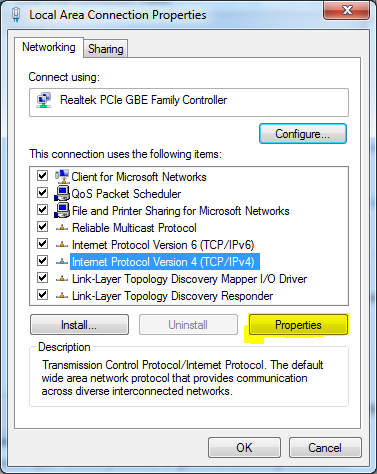The image size is (377, 474).
Task: Click the Realtek network adapter icon
Action: click(x=44, y=100)
